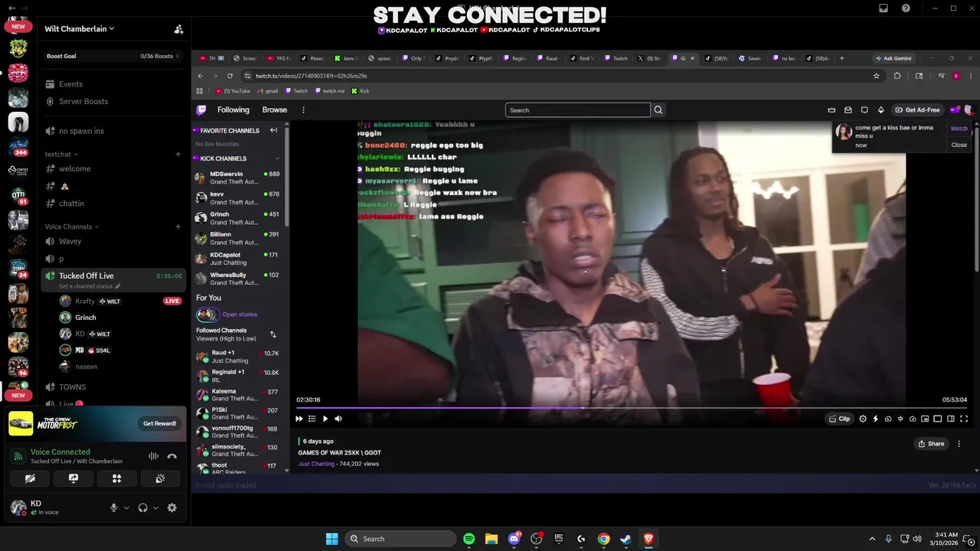Mute the Discord microphone
The image size is (980, 551).
pyautogui.click(x=113, y=507)
